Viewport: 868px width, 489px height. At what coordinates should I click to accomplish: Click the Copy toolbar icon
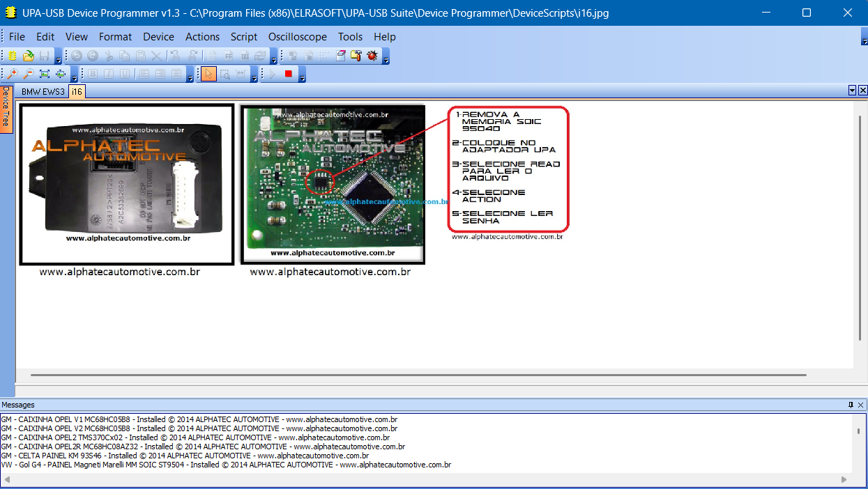tap(125, 56)
